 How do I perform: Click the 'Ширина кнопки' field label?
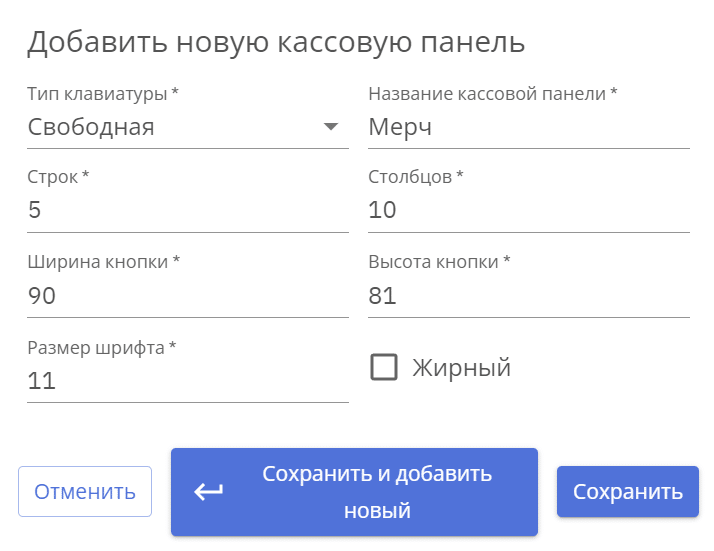click(x=103, y=262)
